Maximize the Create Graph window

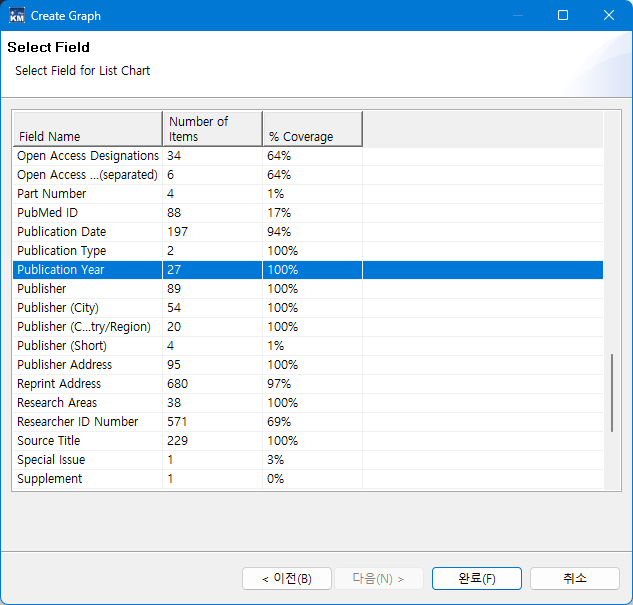pos(563,16)
